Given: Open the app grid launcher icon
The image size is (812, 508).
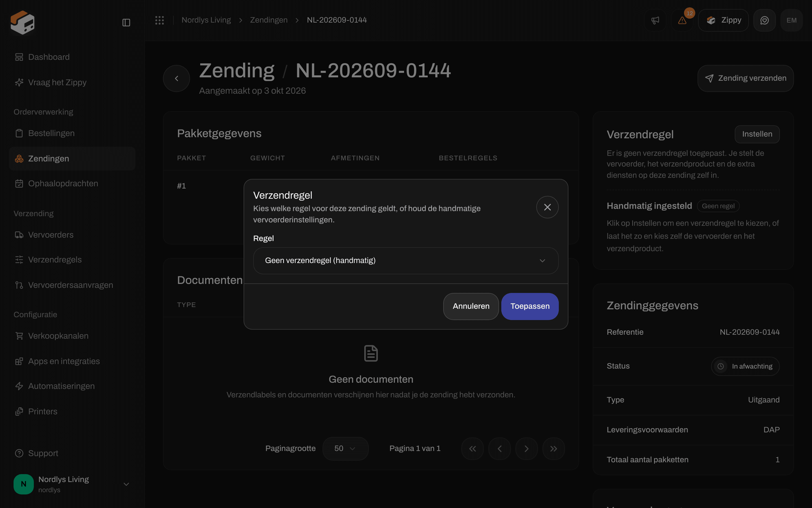Looking at the screenshot, I should [x=159, y=20].
